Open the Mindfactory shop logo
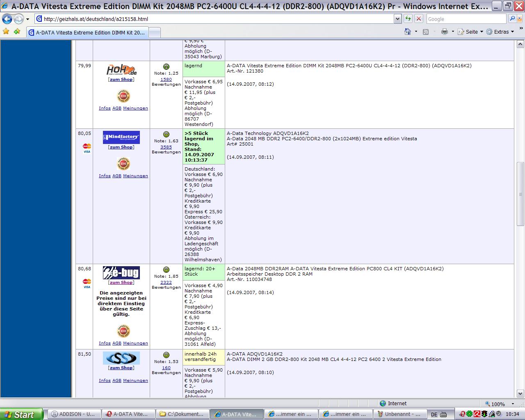 pyautogui.click(x=121, y=137)
